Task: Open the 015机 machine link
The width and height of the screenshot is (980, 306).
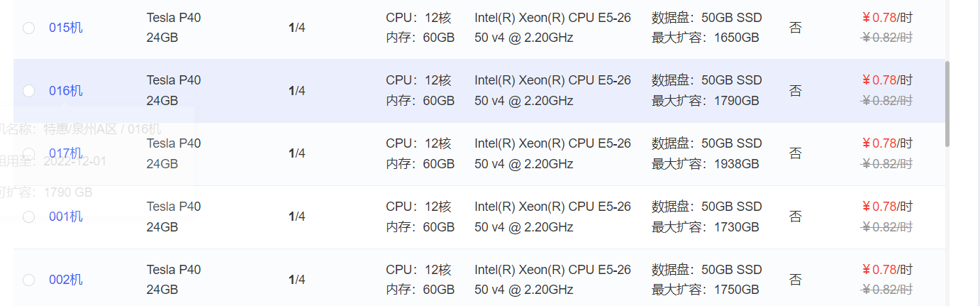Action: [65, 28]
